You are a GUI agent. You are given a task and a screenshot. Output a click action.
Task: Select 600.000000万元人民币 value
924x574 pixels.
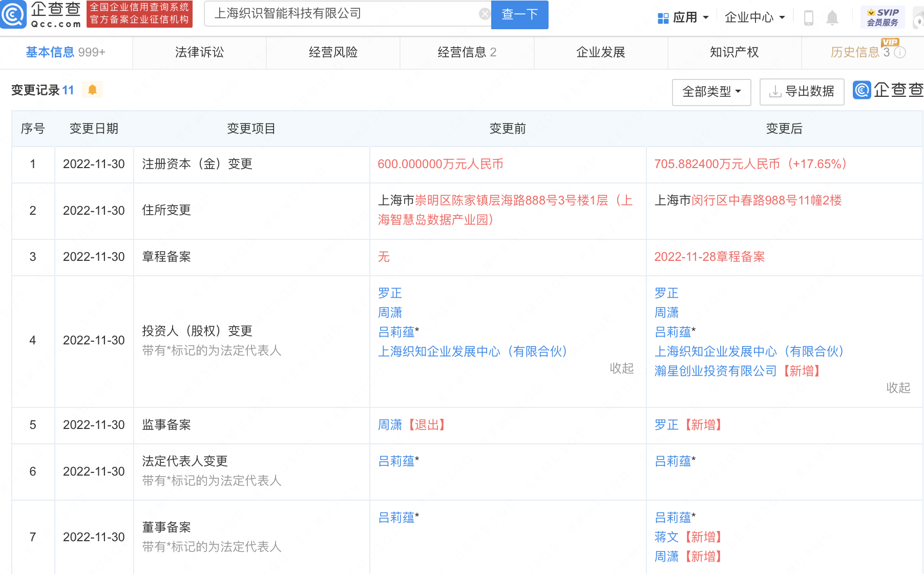440,164
